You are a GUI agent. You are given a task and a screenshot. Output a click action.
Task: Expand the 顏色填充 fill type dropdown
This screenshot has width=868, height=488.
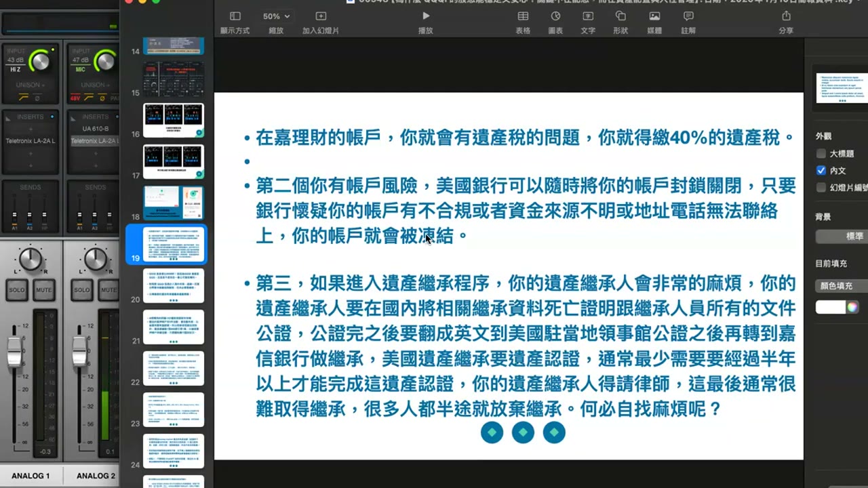[842, 286]
